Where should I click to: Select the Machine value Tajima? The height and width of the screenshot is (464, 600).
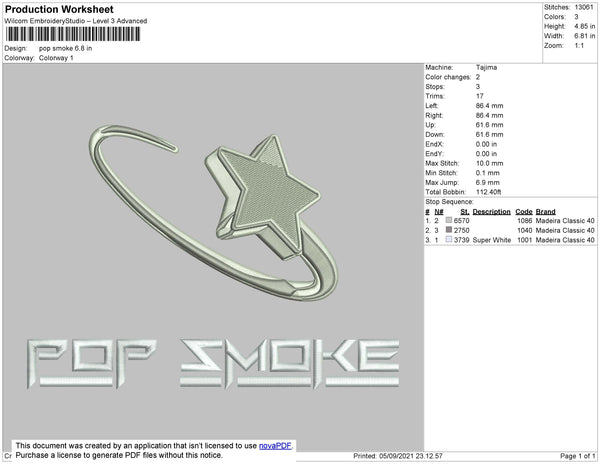click(x=486, y=67)
